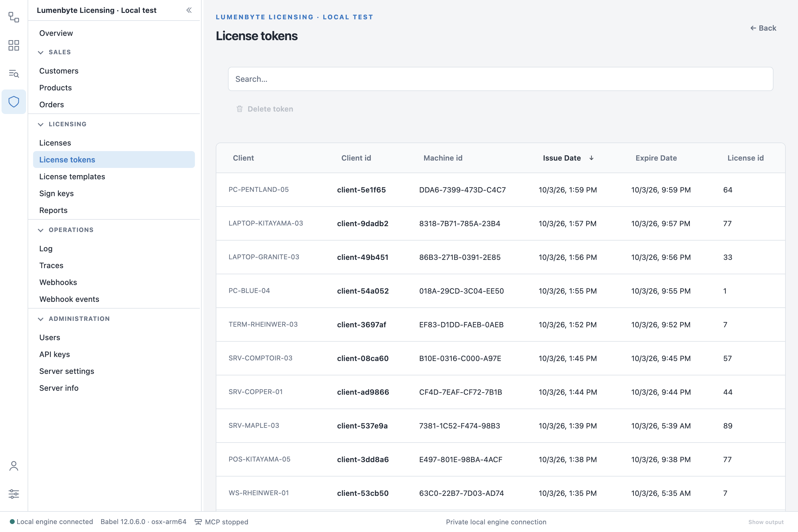Image resolution: width=798 pixels, height=532 pixels.
Task: Click the trash icon beside Delete token
Action: 240,109
